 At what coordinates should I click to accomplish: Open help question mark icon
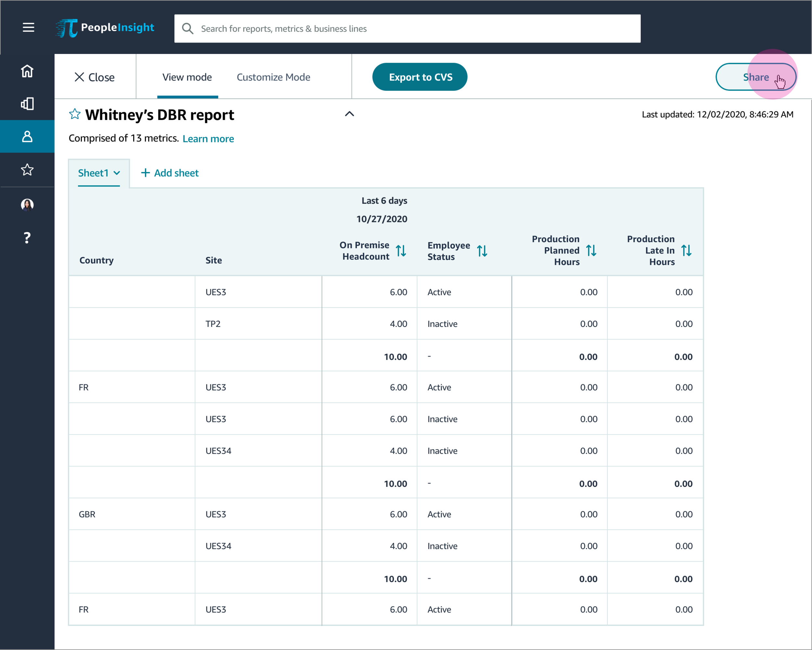[27, 238]
